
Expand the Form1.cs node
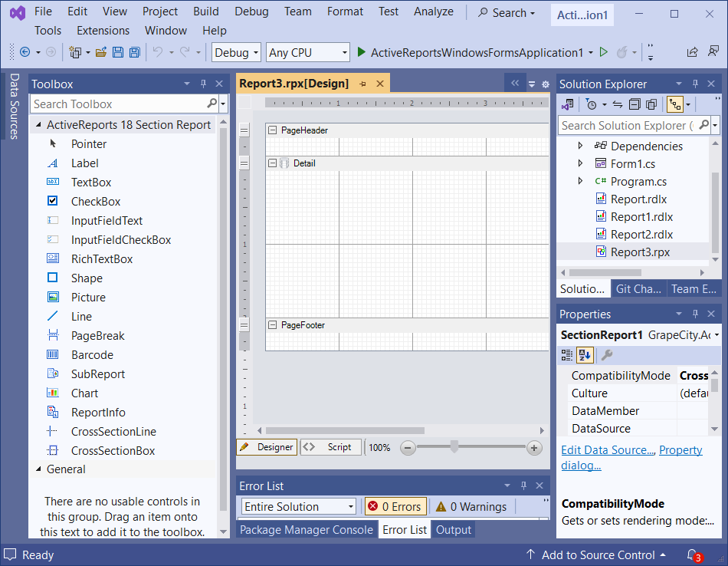point(580,163)
